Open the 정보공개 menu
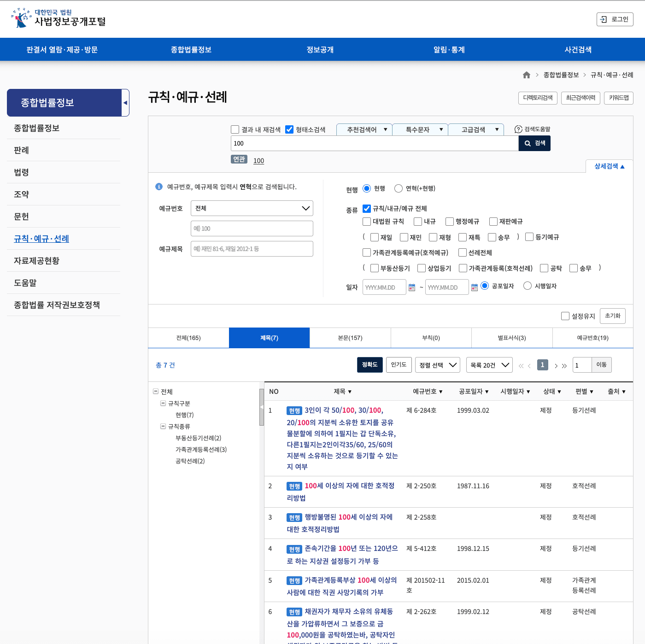This screenshot has width=645, height=644. click(x=320, y=49)
